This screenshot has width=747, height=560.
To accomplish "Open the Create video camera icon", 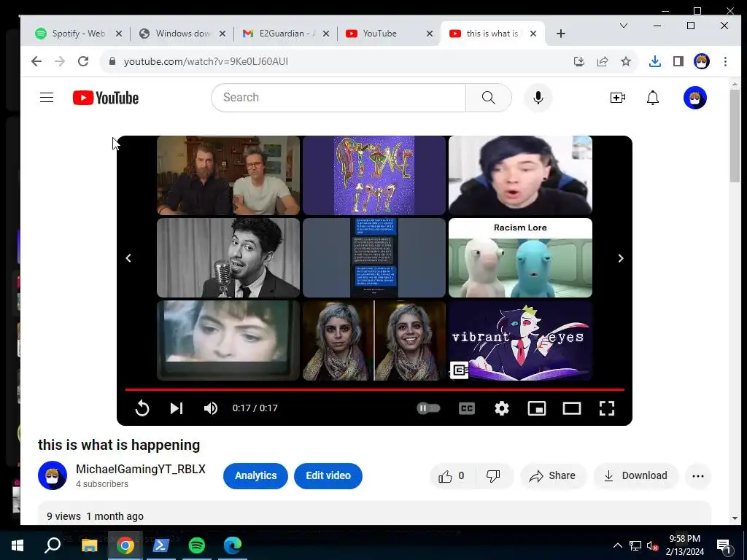I will click(x=617, y=98).
